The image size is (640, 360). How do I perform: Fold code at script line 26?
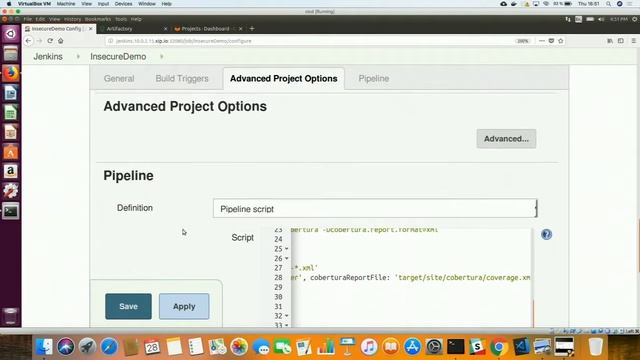287,259
